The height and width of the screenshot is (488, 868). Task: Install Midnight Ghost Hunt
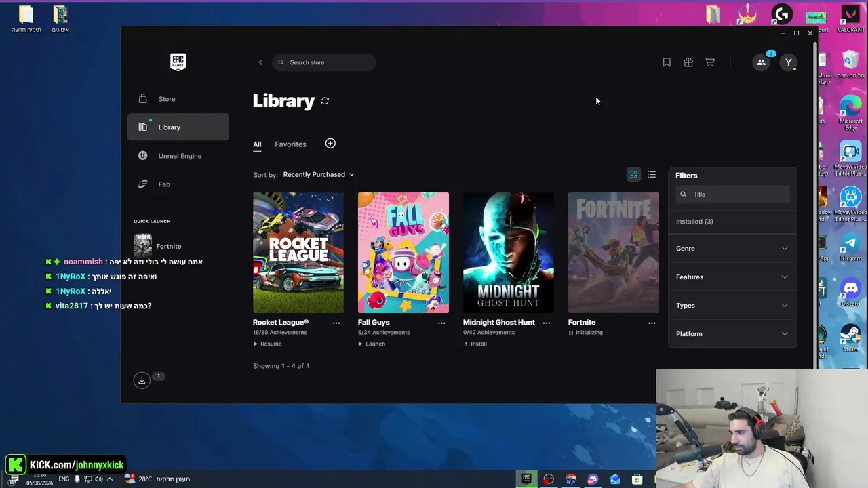click(475, 344)
